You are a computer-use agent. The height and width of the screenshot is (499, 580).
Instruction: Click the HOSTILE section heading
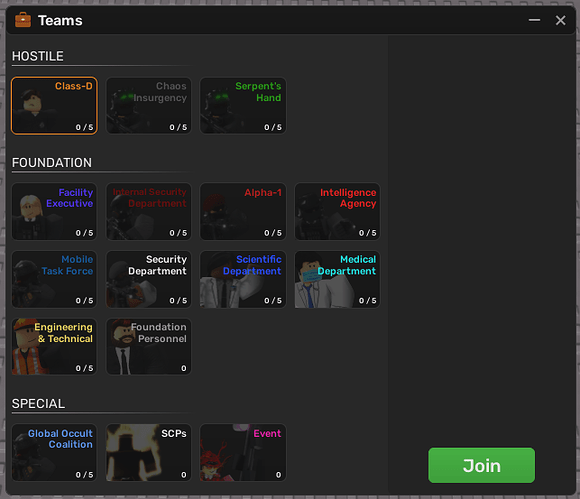38,56
